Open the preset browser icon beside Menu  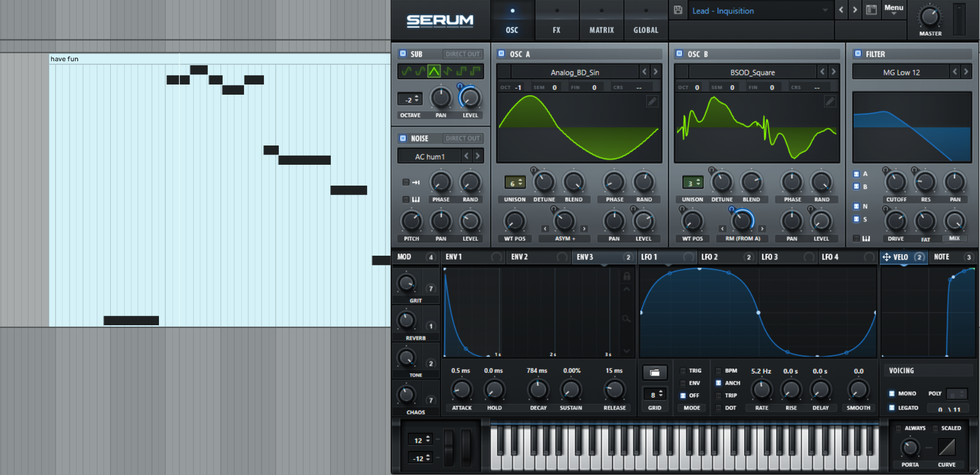coord(871,10)
